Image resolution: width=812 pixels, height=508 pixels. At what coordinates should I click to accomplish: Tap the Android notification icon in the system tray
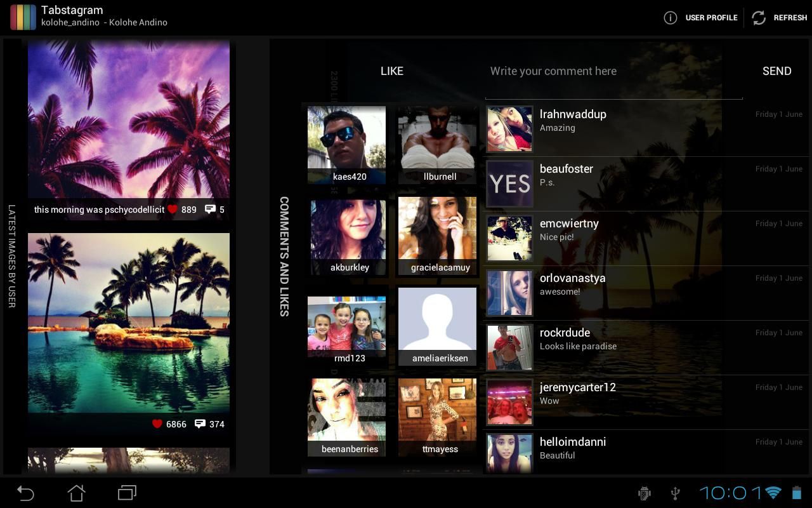pyautogui.click(x=644, y=493)
